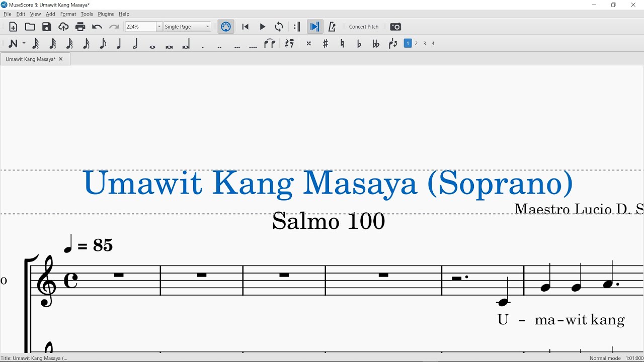The height and width of the screenshot is (362, 644).
Task: Click the Concert Pitch button
Action: tap(364, 27)
